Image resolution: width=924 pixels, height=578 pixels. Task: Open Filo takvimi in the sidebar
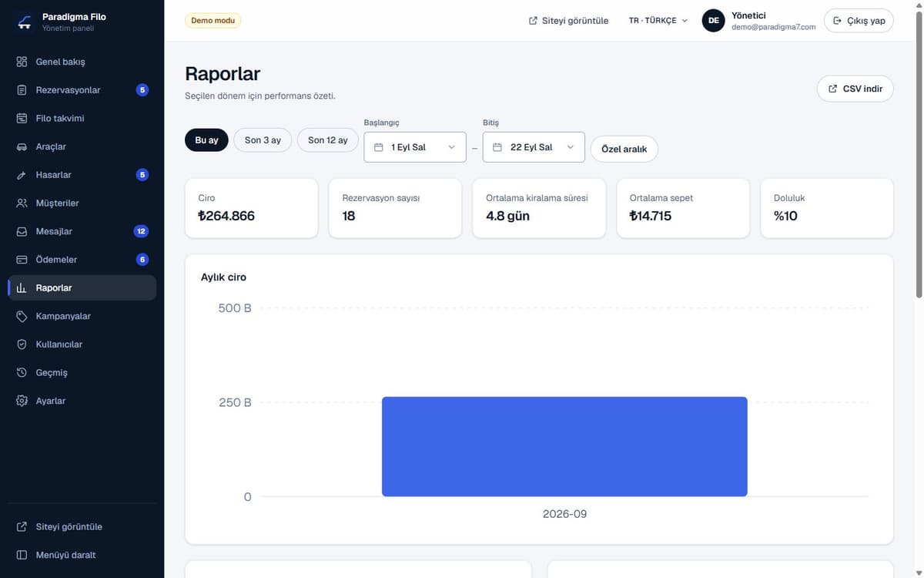82,119
